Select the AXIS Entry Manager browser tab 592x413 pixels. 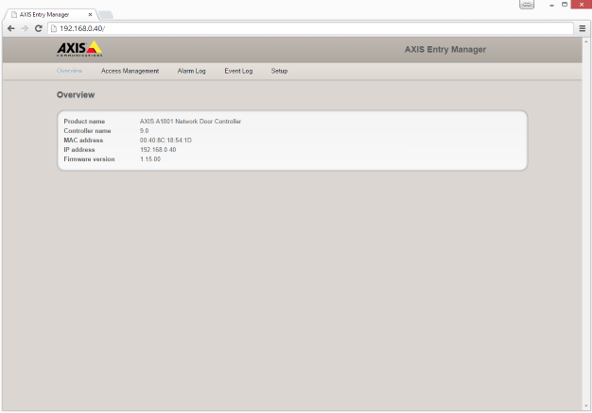(51, 15)
